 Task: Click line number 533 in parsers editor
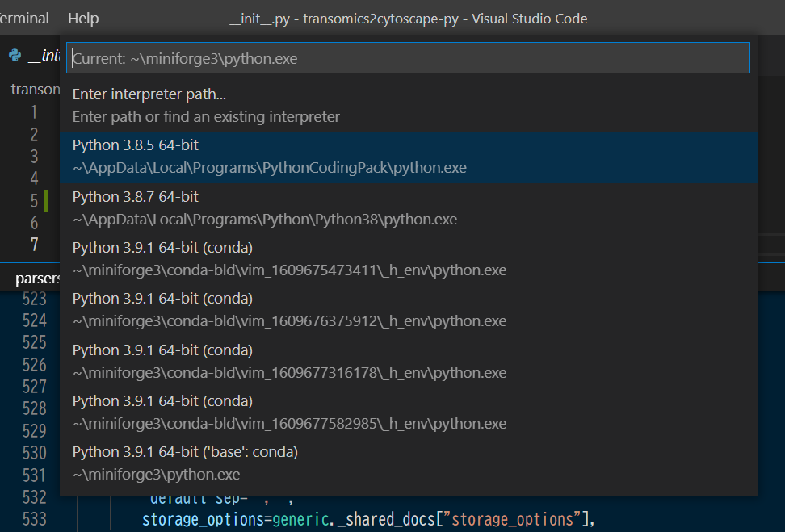[35, 519]
